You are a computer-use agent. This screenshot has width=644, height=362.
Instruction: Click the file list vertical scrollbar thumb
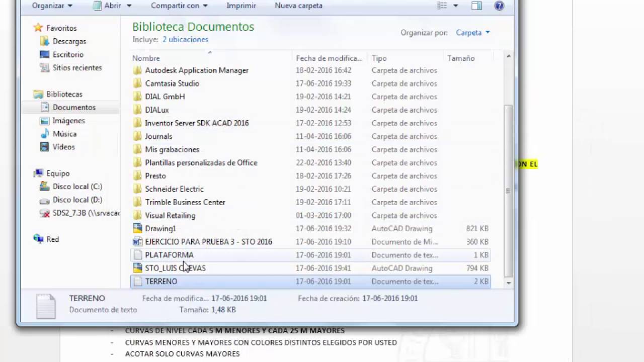(509, 191)
